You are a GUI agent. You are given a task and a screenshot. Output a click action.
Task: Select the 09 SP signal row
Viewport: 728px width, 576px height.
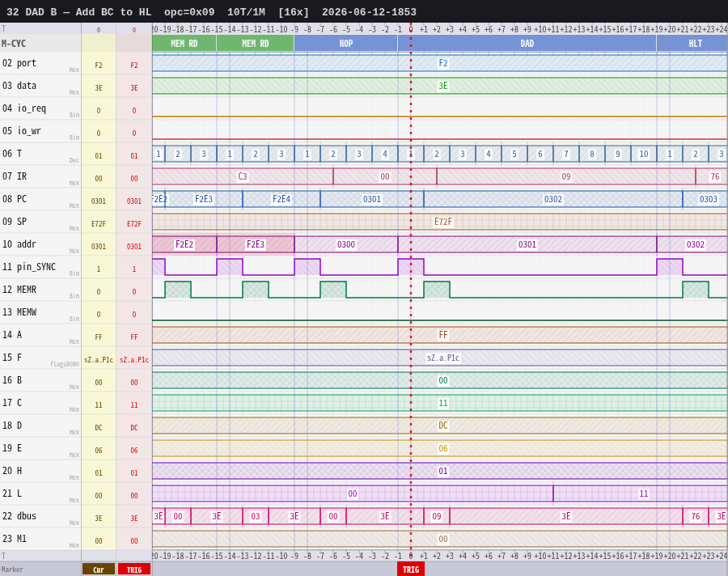364,222
